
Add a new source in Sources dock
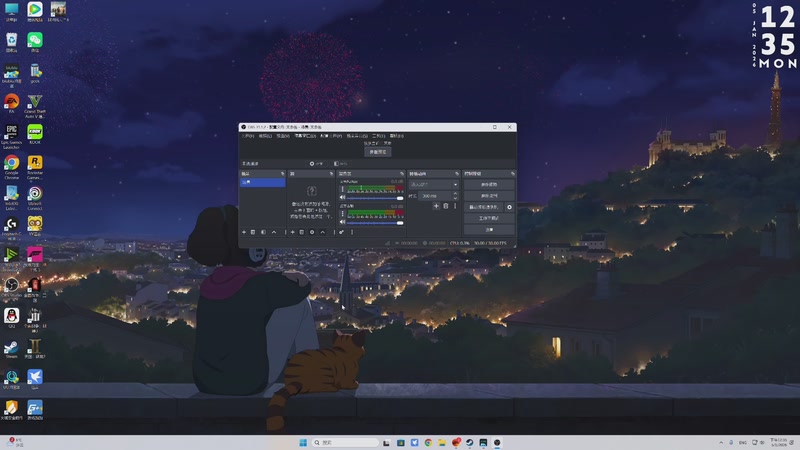[292, 232]
